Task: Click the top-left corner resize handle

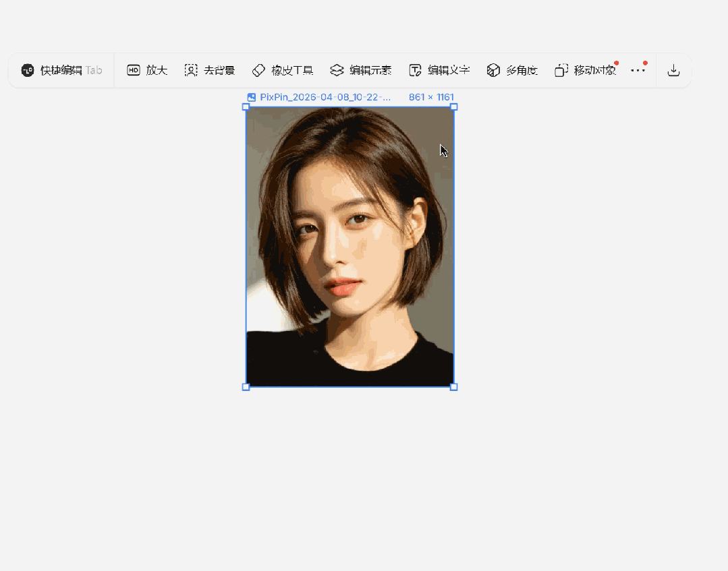Action: pyautogui.click(x=246, y=107)
